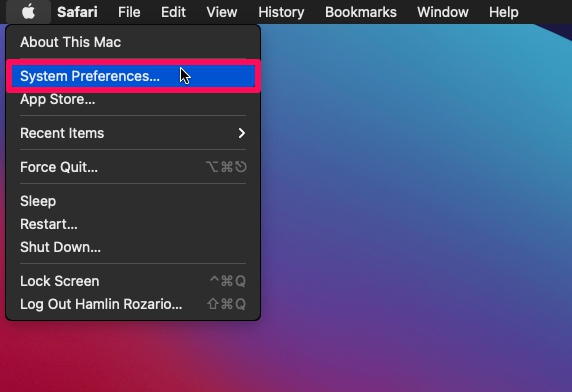
Task: Click the Apple logo menu icon
Action: coord(28,12)
